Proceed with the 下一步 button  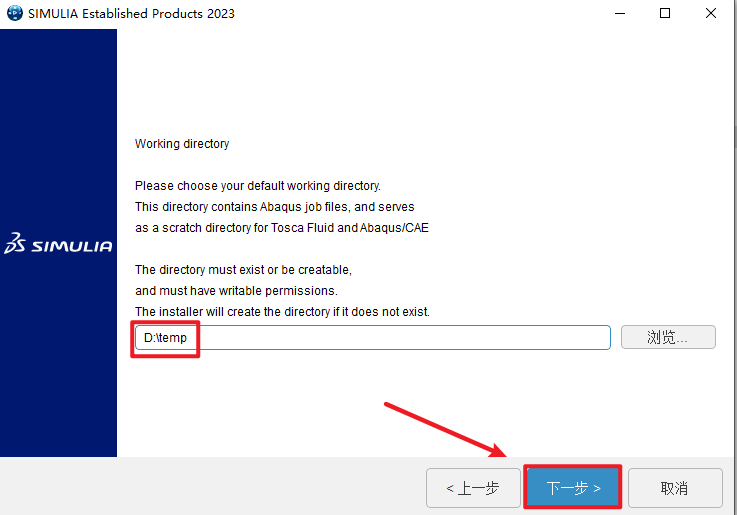[574, 488]
